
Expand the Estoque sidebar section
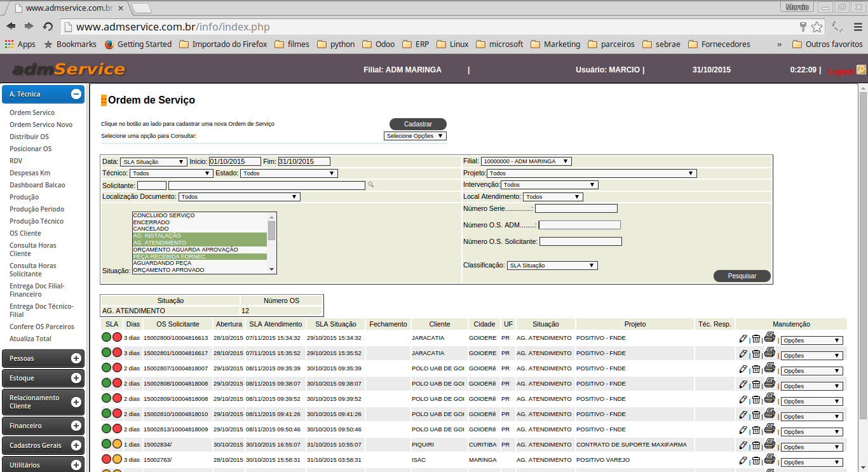click(x=76, y=378)
